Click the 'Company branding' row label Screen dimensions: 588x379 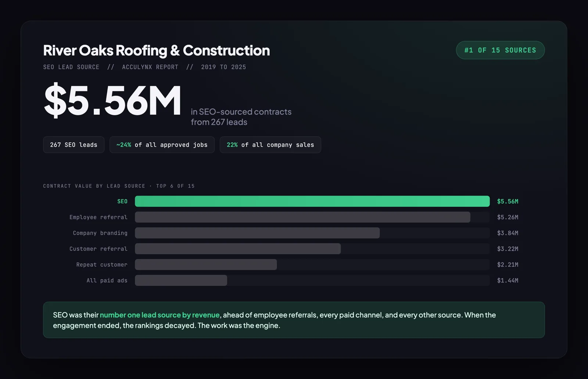coord(100,233)
